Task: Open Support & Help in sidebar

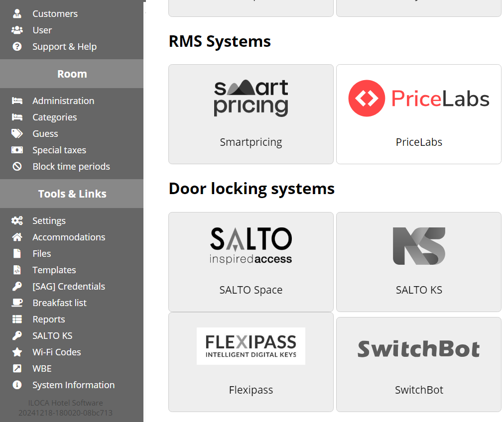Action: pyautogui.click(x=65, y=47)
